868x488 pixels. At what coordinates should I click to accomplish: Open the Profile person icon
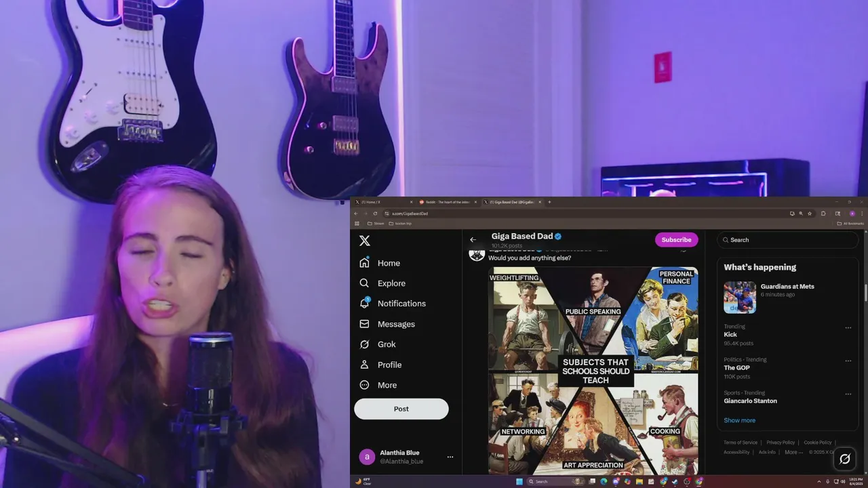(x=364, y=365)
